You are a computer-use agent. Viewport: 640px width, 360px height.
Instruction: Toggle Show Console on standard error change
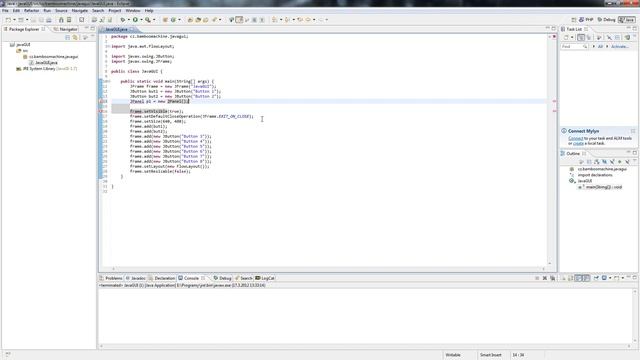(586, 278)
